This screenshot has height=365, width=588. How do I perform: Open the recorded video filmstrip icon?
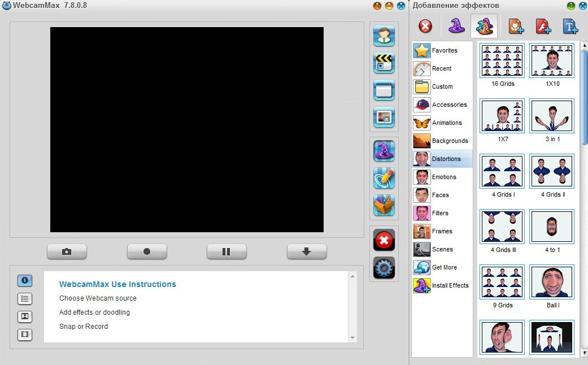tap(25, 334)
